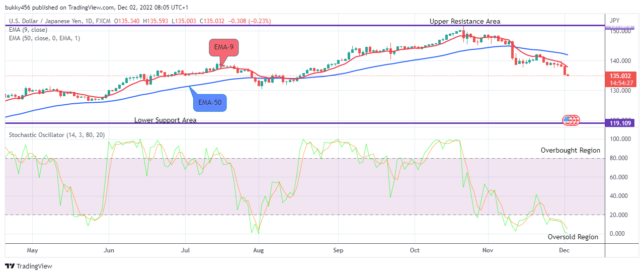Click the C135.032 close value in header
Image resolution: width=644 pixels, height=275 pixels.
[213, 22]
